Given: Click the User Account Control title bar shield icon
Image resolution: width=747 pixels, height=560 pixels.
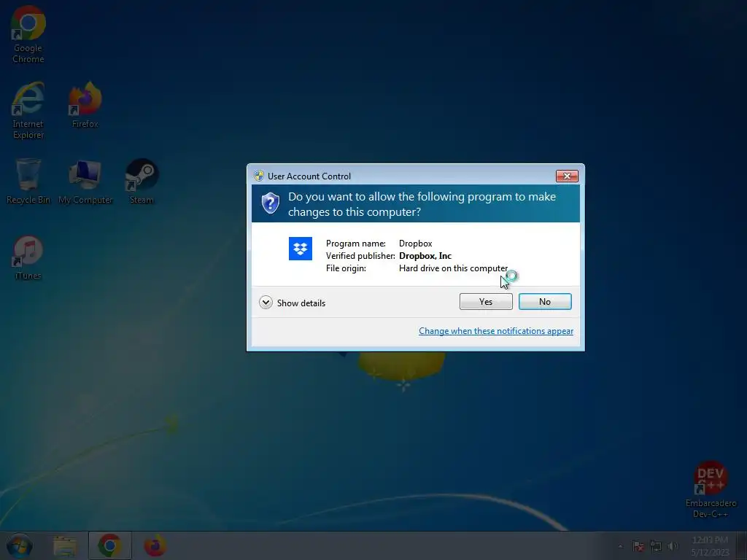Looking at the screenshot, I should point(259,176).
